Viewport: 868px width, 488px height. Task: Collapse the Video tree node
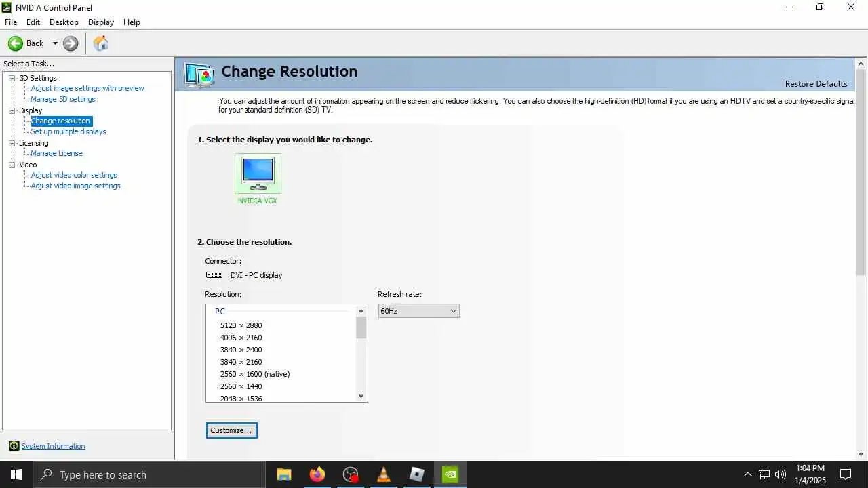[x=12, y=165]
